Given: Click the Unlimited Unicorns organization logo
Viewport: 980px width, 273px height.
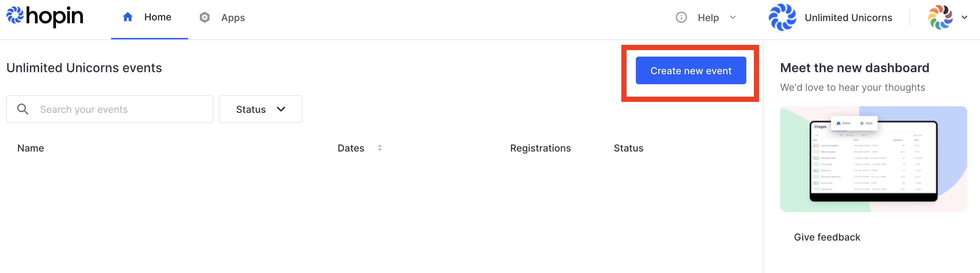Looking at the screenshot, I should tap(782, 17).
